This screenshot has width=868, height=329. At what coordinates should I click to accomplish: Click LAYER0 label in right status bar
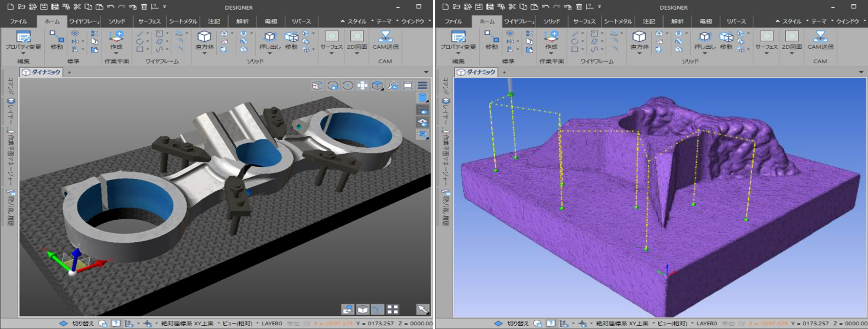pyautogui.click(x=707, y=323)
